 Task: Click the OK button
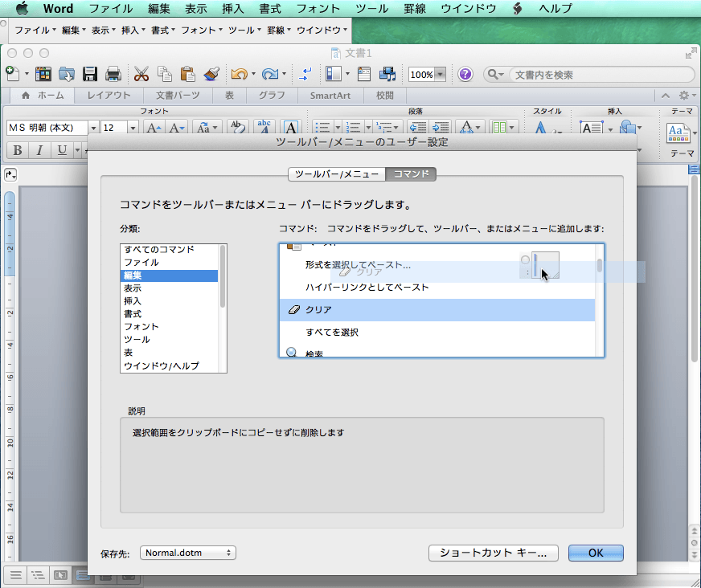pos(596,553)
